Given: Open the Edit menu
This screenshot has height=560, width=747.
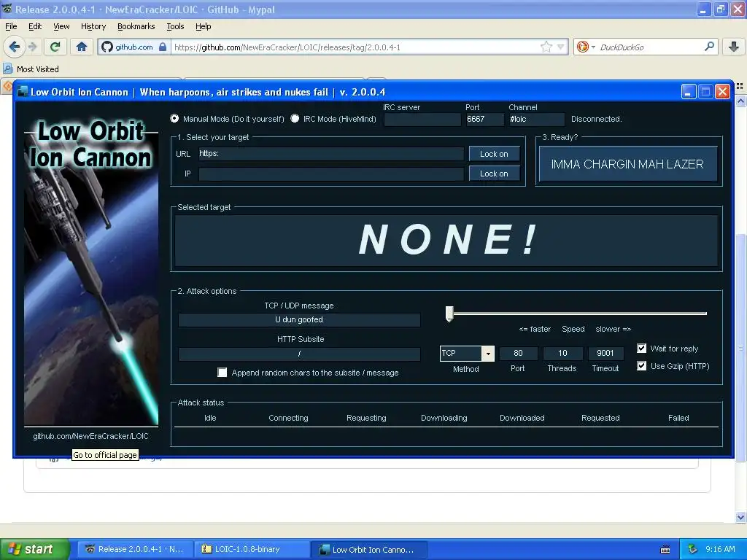Looking at the screenshot, I should click(x=35, y=26).
